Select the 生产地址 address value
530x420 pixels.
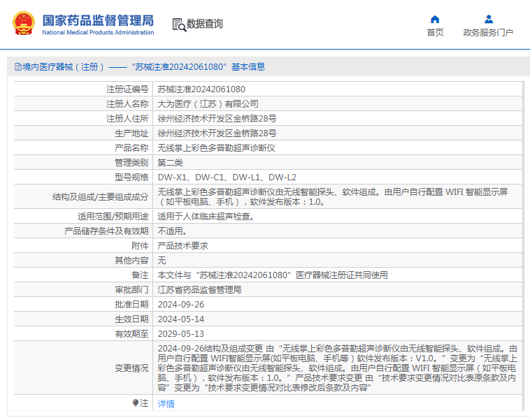tap(217, 133)
